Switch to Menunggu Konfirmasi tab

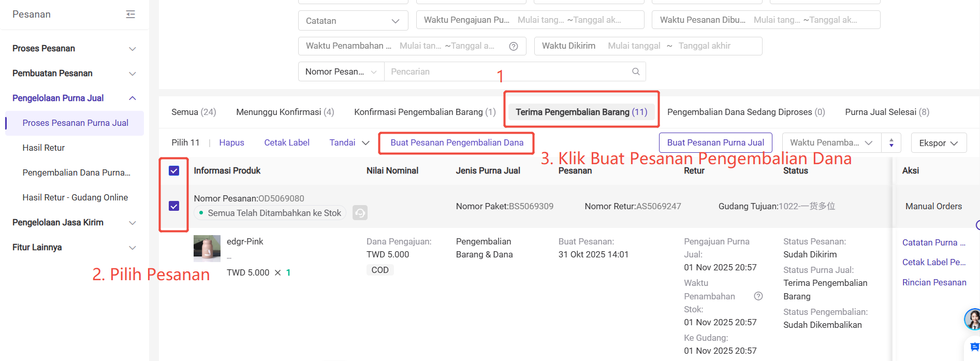click(x=285, y=112)
